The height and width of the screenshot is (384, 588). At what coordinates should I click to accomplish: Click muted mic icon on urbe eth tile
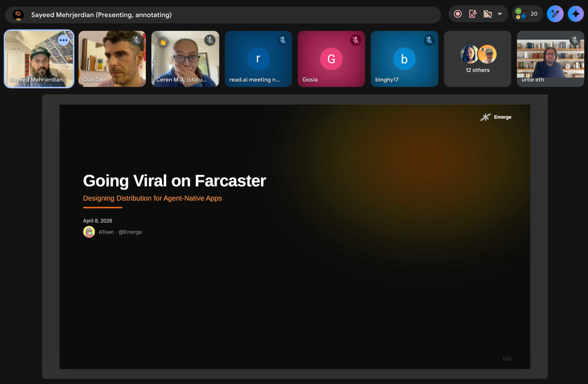(575, 40)
